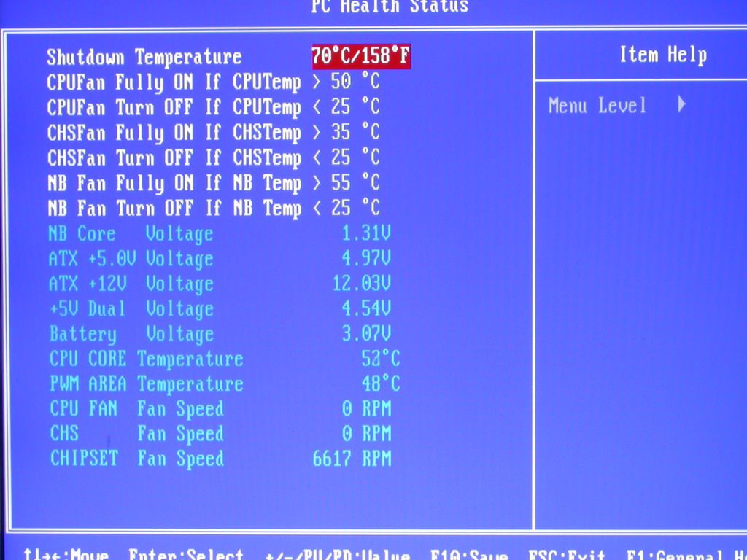Change the CPUFan Fully ON 50 °C value
Screen dimensions: 747x560
355,82
